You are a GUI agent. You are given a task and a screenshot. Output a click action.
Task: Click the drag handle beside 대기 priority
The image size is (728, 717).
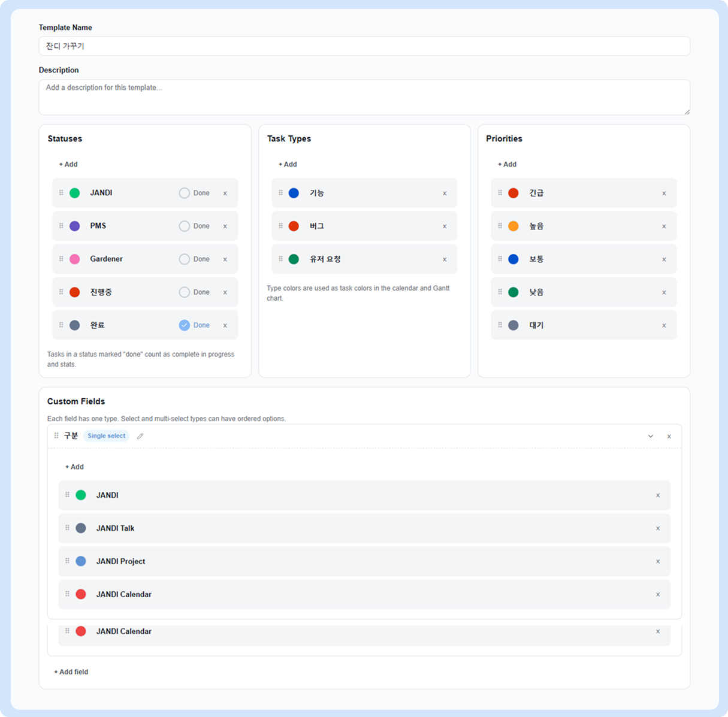pos(500,325)
